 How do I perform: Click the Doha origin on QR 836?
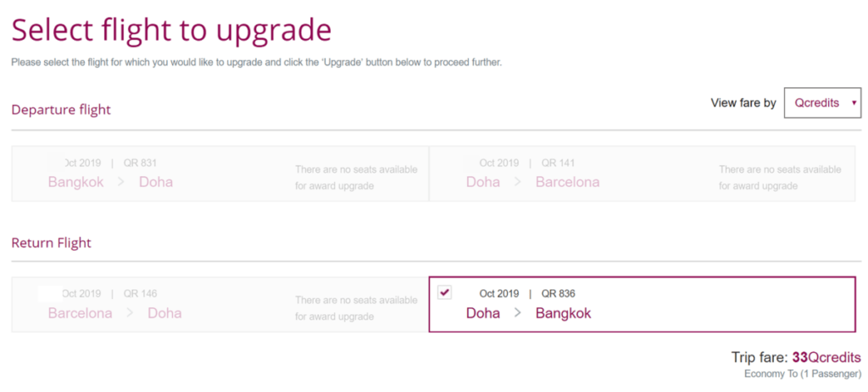(482, 313)
